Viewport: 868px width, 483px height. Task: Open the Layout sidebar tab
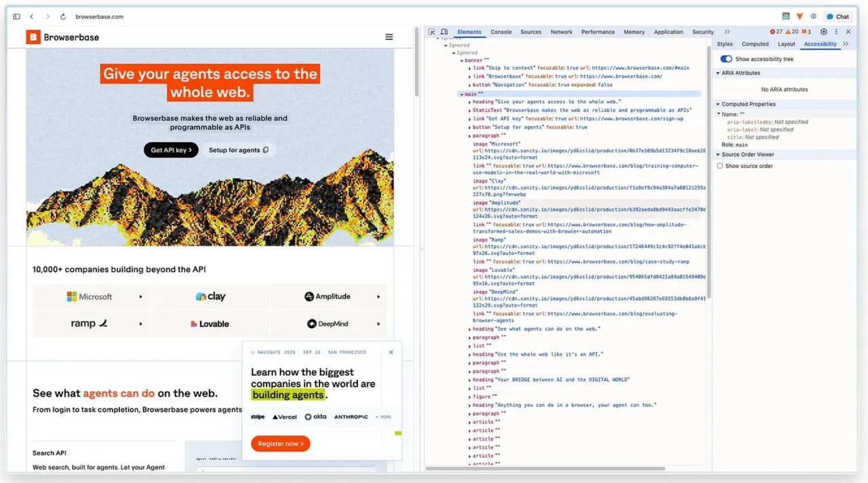pyautogui.click(x=787, y=44)
